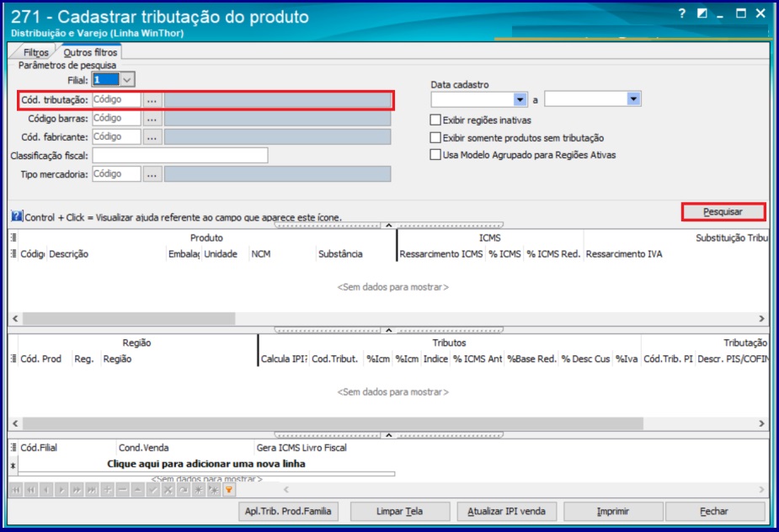Image resolution: width=779 pixels, height=532 pixels.
Task: Click 'Clique aqui para adicionar uma nova linha'
Action: [x=206, y=464]
